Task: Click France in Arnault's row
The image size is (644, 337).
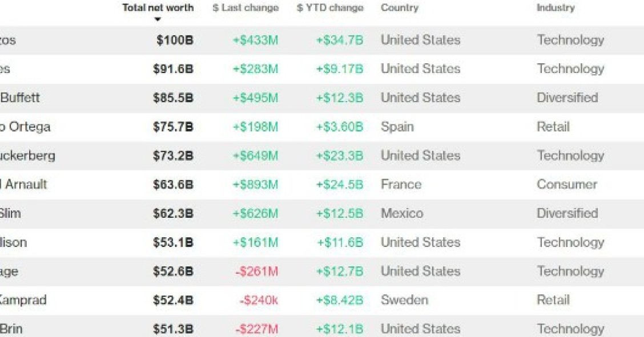Action: (x=400, y=184)
